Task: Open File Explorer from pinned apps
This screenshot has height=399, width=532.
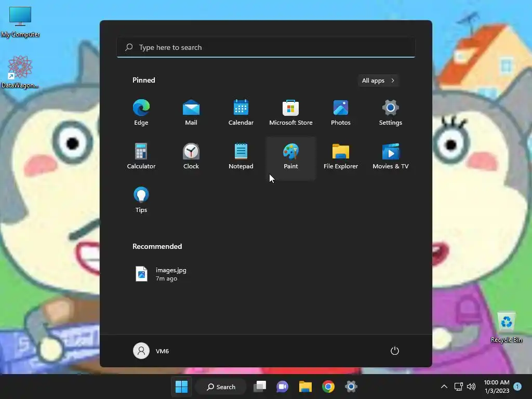Action: (341, 156)
